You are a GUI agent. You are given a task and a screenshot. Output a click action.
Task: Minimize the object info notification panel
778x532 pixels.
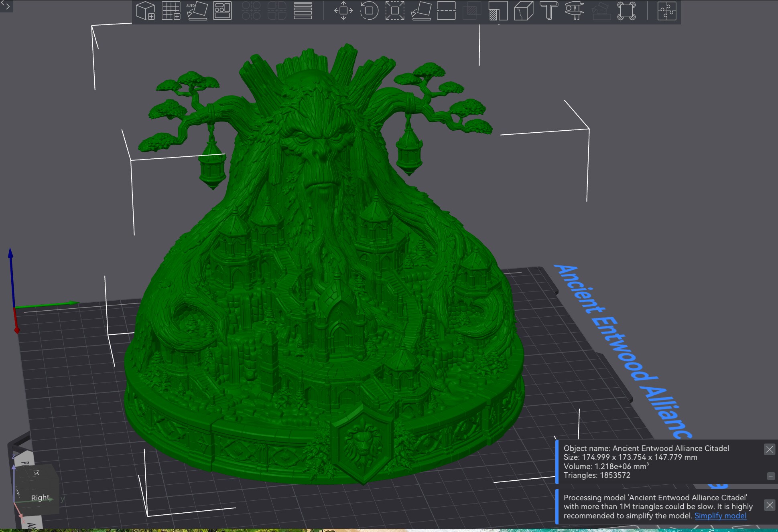point(771,476)
